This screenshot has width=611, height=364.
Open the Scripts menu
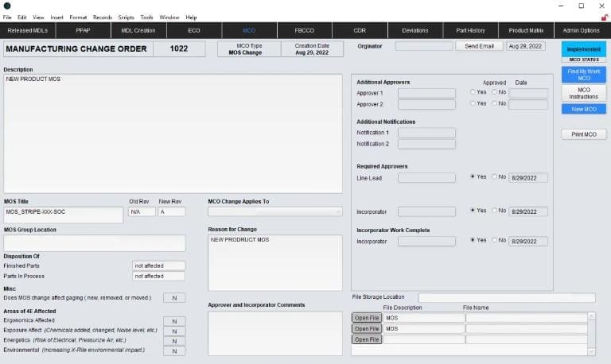(x=126, y=17)
